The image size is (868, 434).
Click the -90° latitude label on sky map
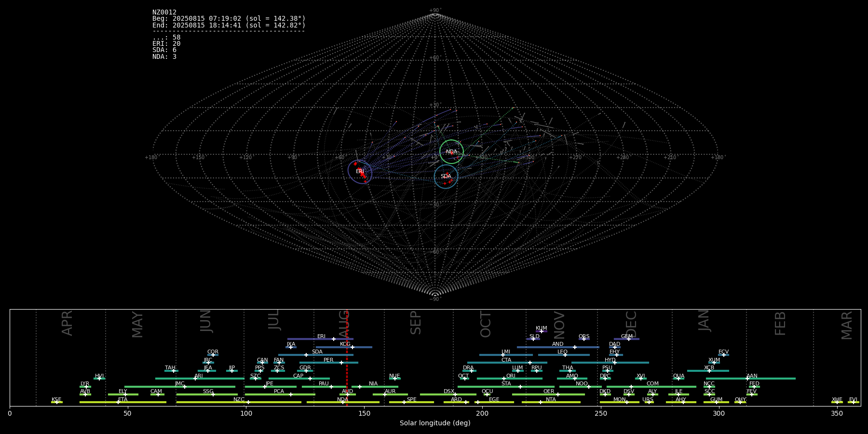coord(435,299)
